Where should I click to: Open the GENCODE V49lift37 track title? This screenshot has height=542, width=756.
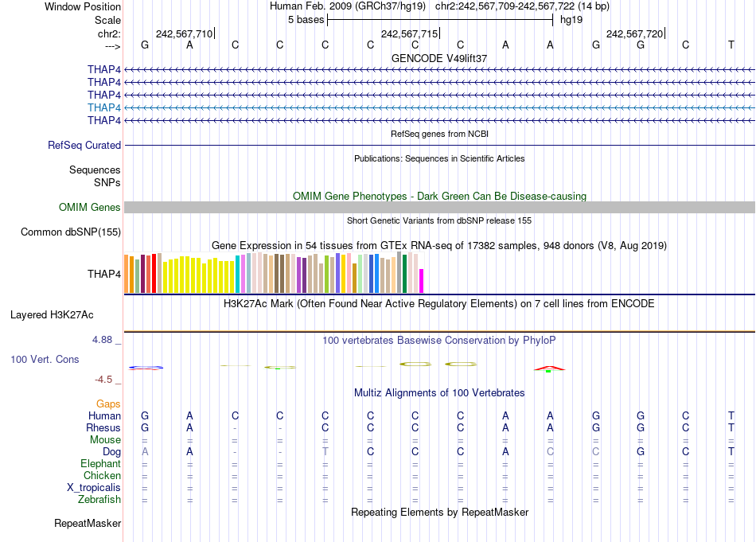click(439, 58)
